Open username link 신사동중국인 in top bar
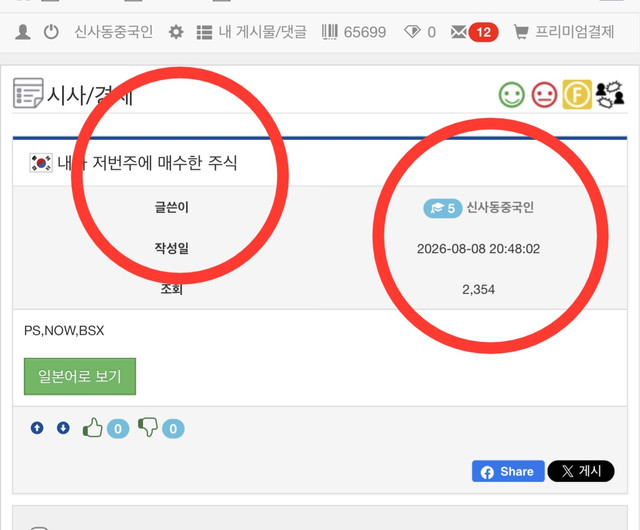The width and height of the screenshot is (640, 530). 113,32
